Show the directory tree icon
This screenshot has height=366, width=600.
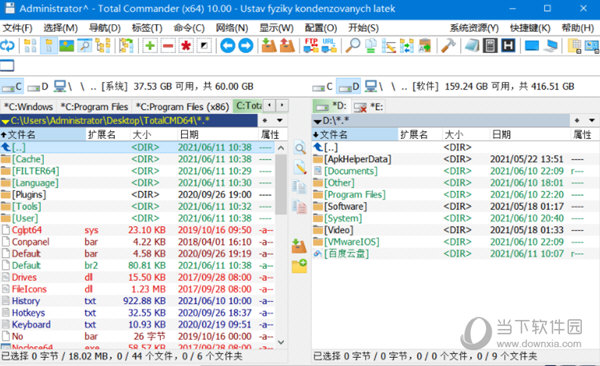pos(103,46)
